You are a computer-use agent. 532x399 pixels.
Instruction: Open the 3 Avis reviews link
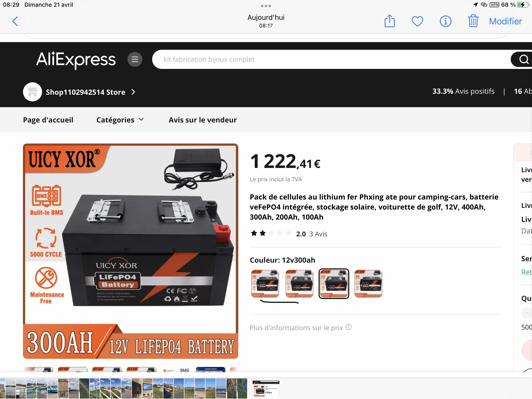click(318, 234)
